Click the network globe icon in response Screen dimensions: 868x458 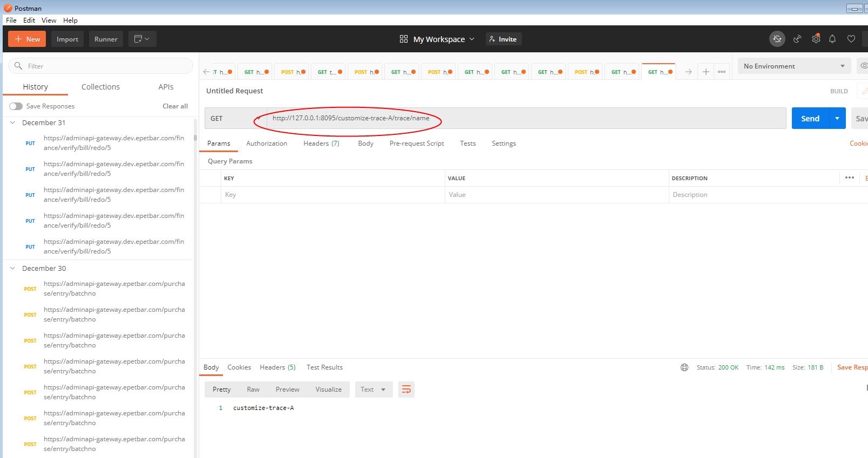tap(684, 367)
